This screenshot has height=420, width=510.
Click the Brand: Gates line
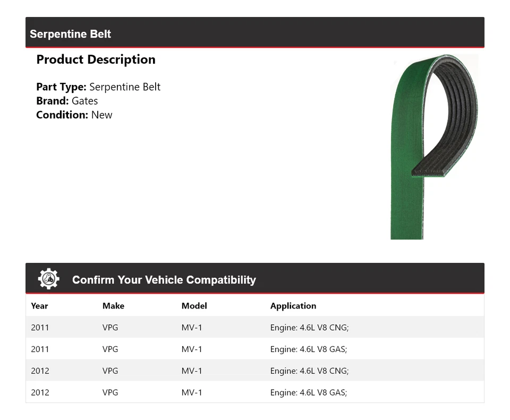coord(67,101)
